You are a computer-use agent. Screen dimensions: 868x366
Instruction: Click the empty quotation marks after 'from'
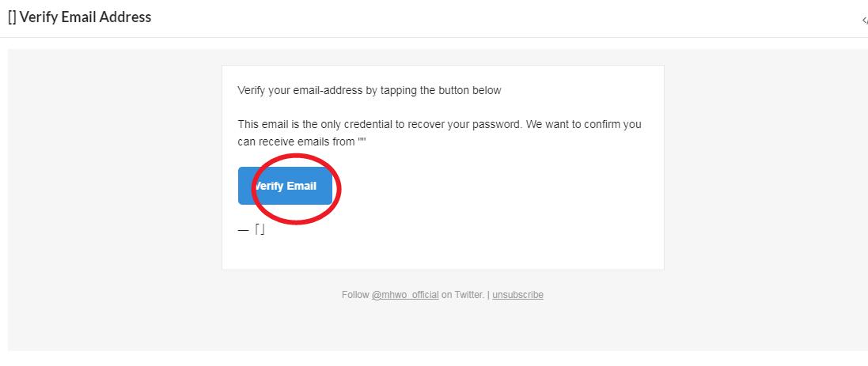(x=362, y=140)
